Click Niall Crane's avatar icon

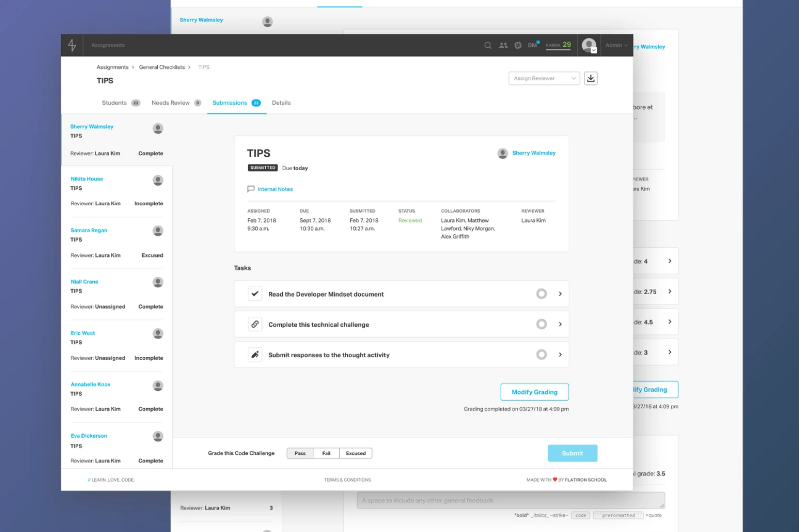tap(158, 282)
